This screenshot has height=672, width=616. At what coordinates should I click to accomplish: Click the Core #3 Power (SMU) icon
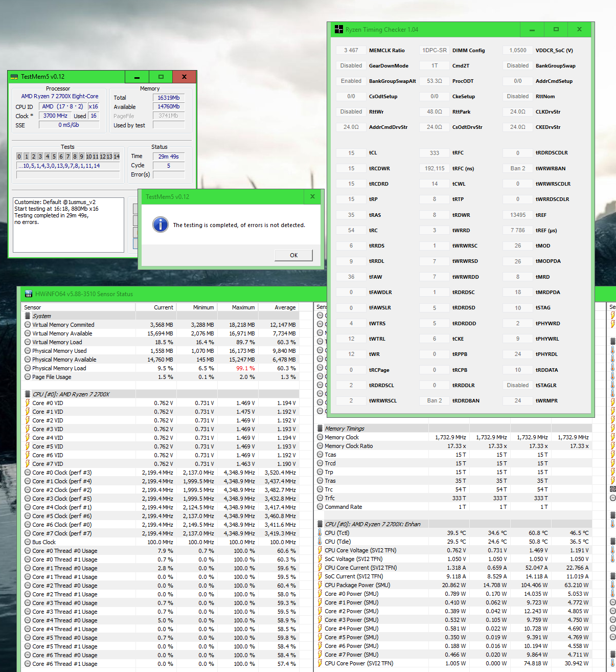pyautogui.click(x=320, y=620)
